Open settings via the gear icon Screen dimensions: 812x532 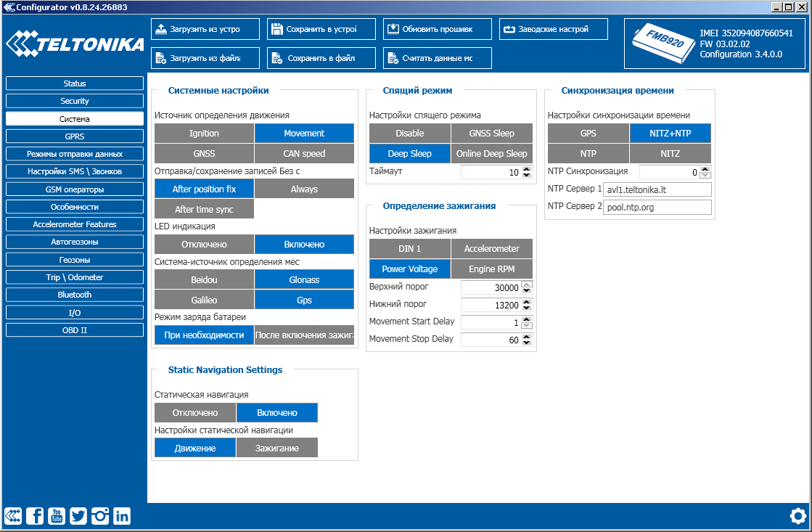tap(797, 516)
